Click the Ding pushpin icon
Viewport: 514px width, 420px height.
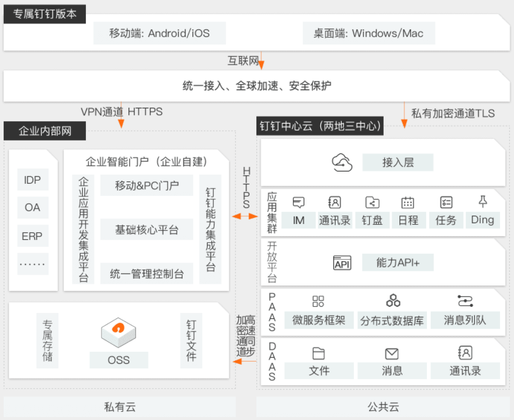click(482, 201)
